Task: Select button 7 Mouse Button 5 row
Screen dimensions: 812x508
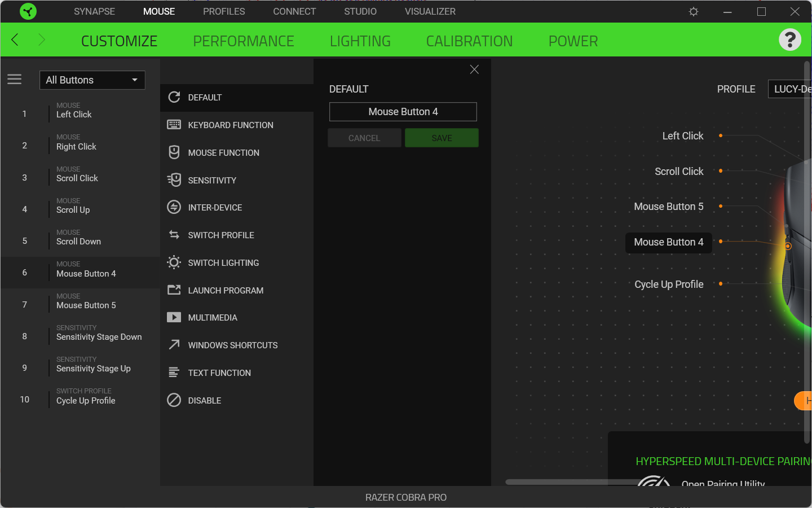Action: tap(80, 304)
